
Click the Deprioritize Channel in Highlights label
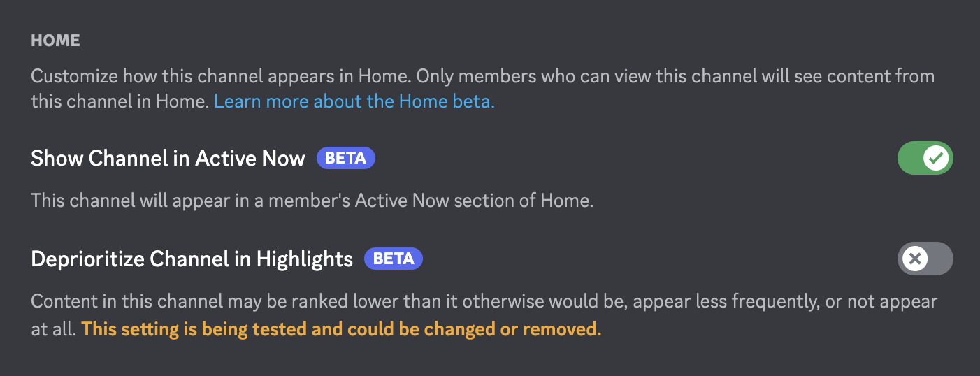pyautogui.click(x=192, y=259)
